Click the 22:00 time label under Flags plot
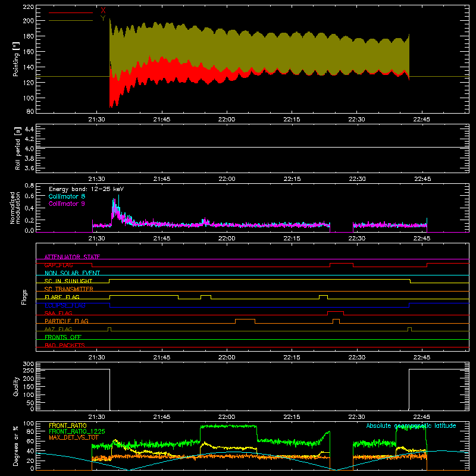The image size is (476, 476). pos(227,358)
